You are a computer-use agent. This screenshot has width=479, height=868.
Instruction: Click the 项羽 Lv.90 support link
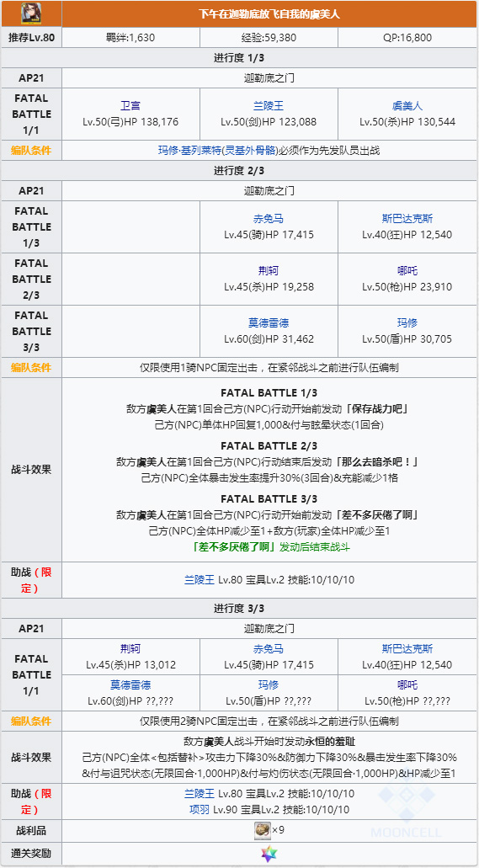[x=200, y=810]
